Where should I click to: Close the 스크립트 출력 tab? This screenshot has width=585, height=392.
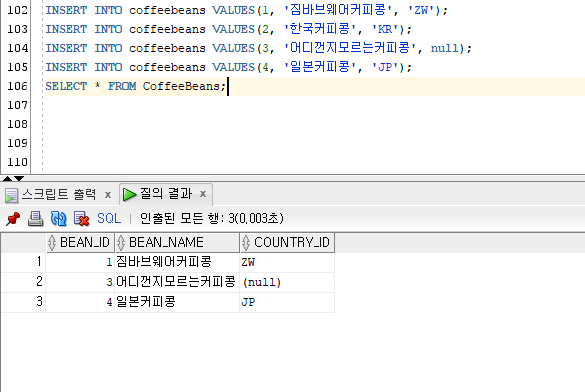tap(108, 195)
